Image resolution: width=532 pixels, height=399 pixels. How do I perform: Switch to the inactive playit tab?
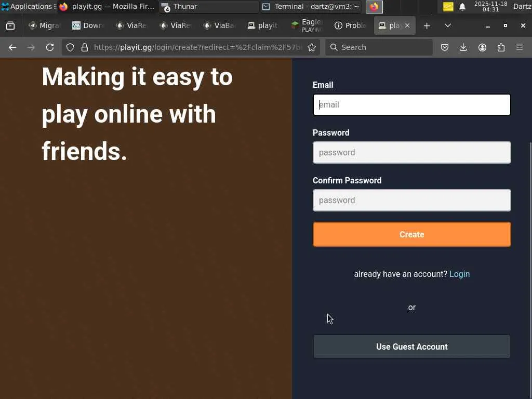click(263, 26)
